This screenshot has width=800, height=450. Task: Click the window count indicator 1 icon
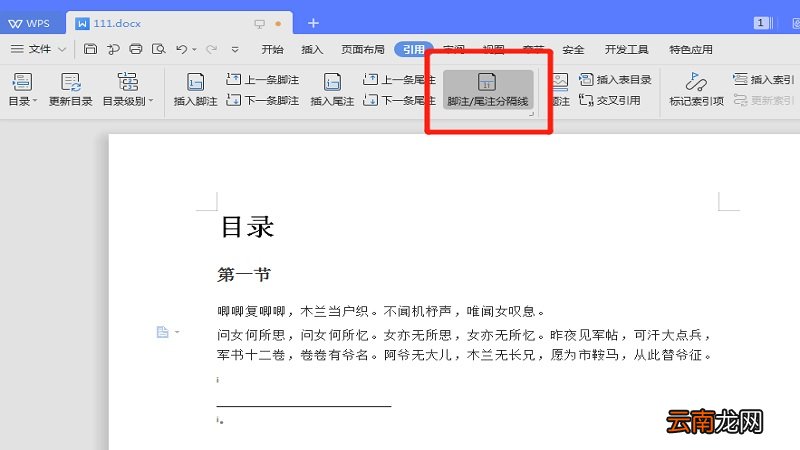tap(761, 23)
